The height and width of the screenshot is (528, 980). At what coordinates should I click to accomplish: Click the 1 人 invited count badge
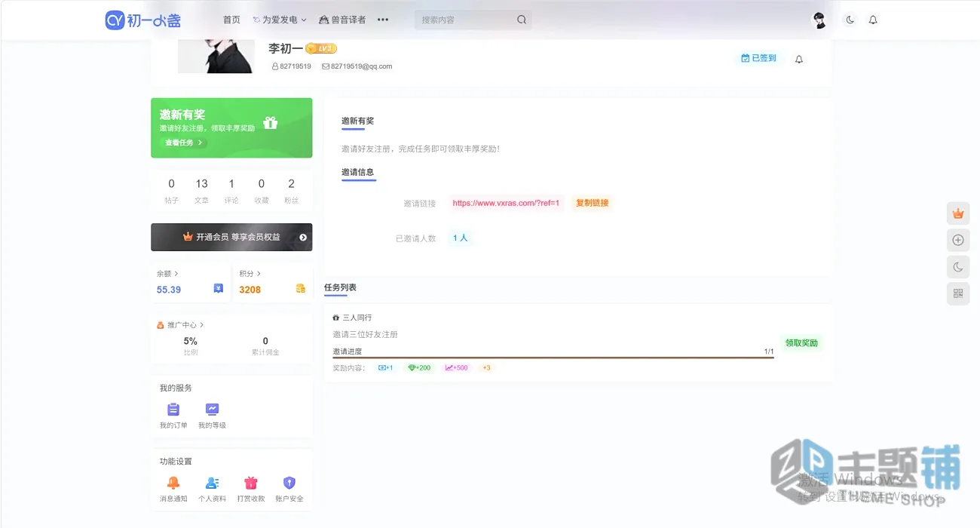pyautogui.click(x=460, y=238)
